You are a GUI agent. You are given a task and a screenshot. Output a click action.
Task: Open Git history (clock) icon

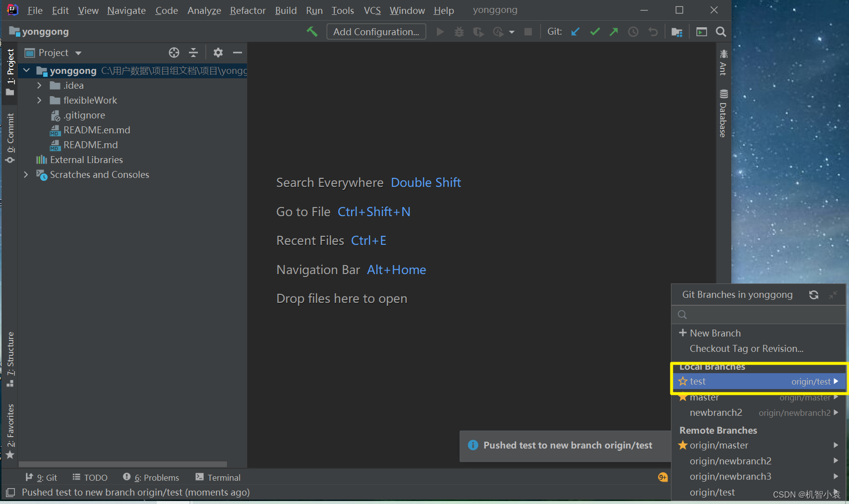pos(633,31)
